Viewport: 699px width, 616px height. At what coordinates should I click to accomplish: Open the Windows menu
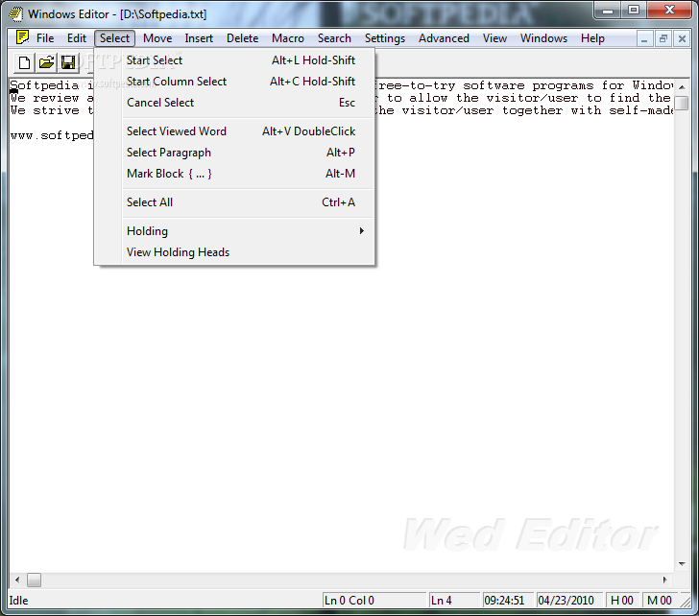pos(543,38)
